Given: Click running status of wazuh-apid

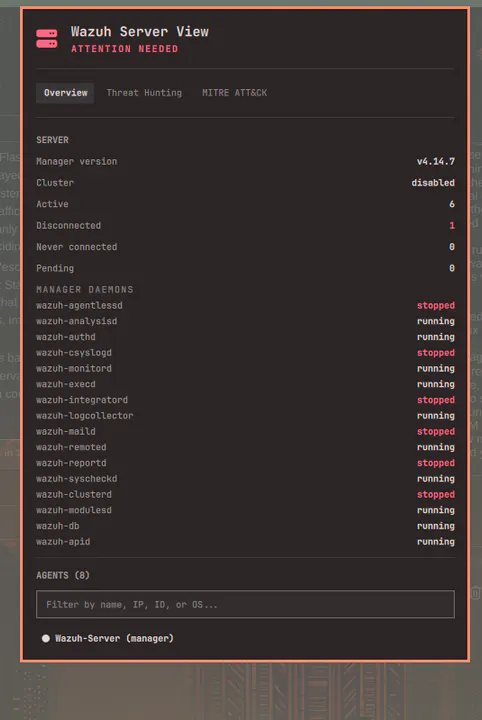Looking at the screenshot, I should [x=436, y=542].
